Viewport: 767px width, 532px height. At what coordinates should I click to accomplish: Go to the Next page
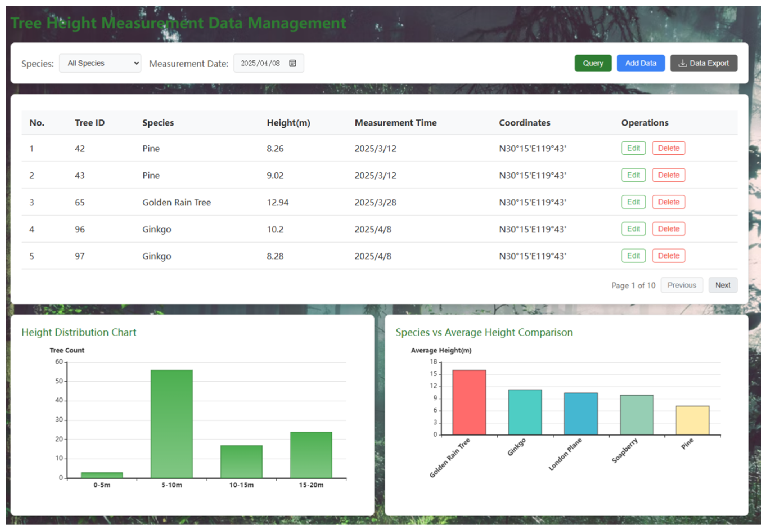pos(723,285)
